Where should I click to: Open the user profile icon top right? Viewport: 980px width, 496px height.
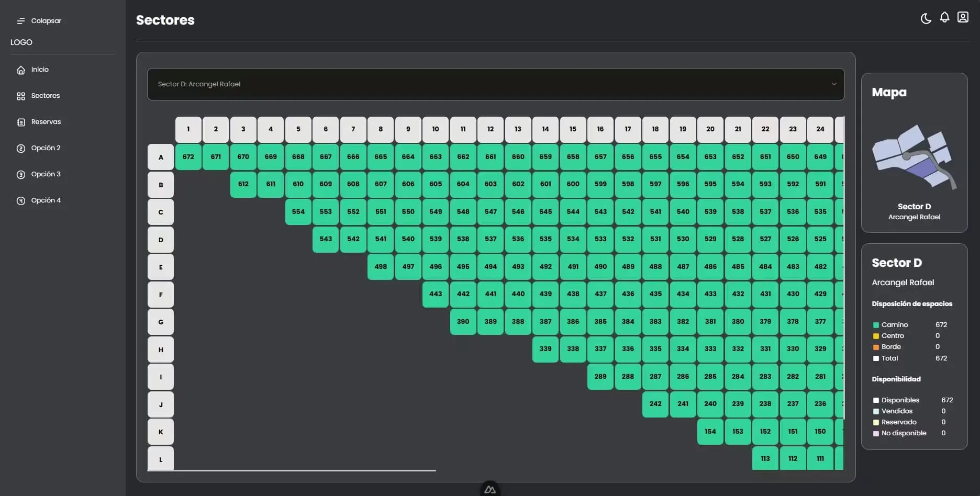(963, 17)
